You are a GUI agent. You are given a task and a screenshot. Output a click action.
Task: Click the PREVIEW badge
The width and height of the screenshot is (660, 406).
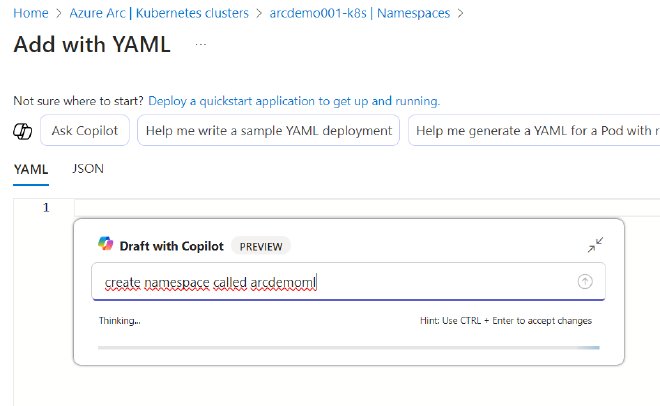tap(261, 247)
